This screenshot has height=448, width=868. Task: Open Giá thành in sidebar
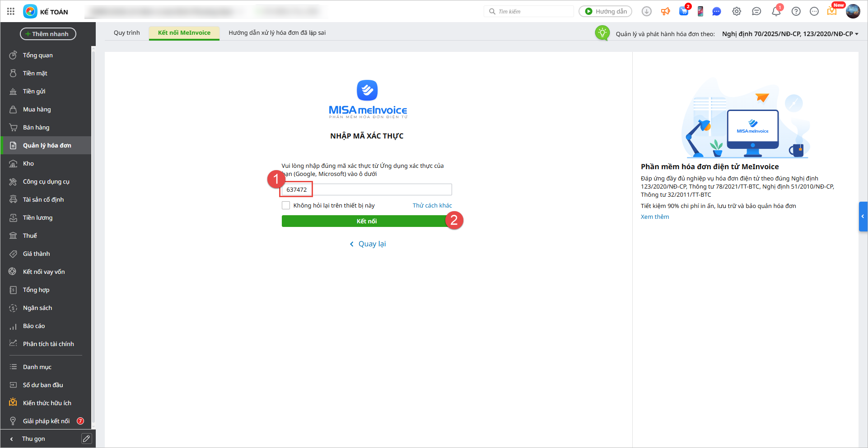pos(46,254)
